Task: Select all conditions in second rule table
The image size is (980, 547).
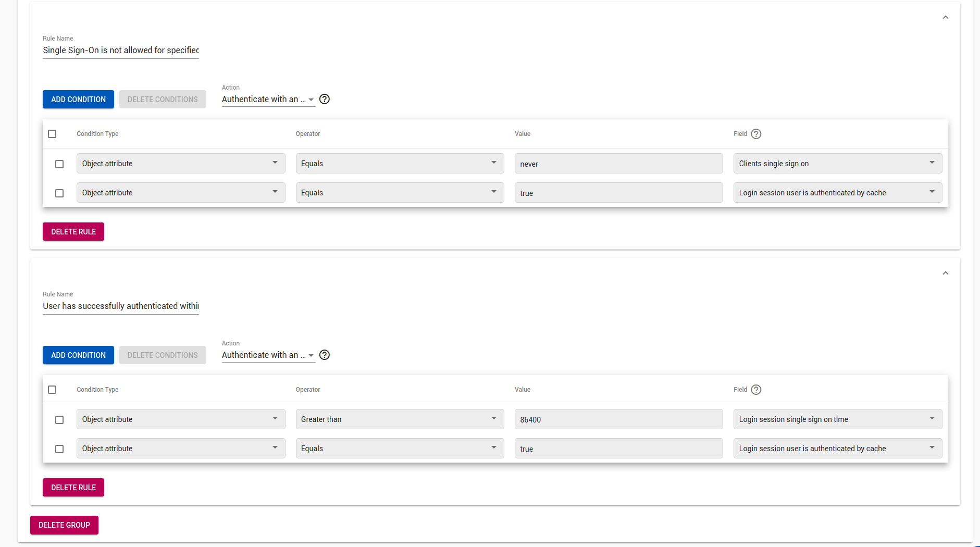Action: pyautogui.click(x=52, y=390)
